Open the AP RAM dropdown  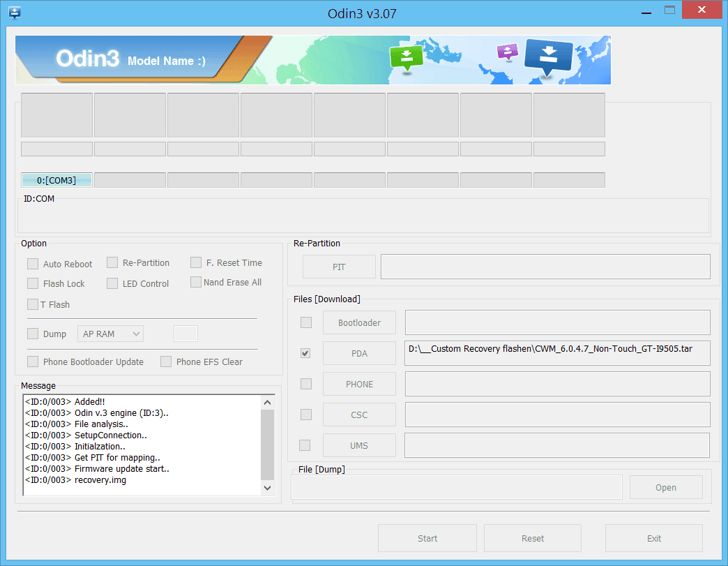[110, 334]
